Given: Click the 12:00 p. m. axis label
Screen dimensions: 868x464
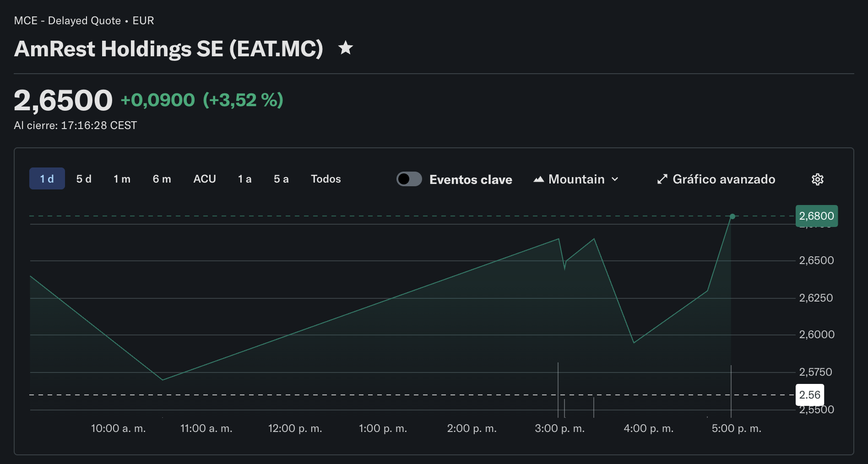Looking at the screenshot, I should click(295, 429).
